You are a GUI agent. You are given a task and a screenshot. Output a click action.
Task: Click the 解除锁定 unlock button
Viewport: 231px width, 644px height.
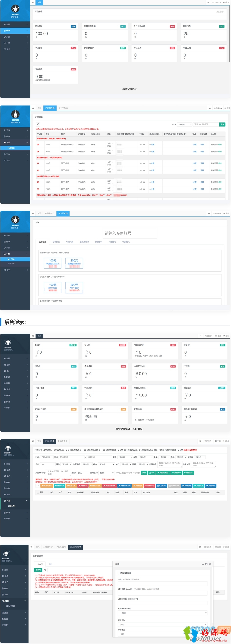149,486
